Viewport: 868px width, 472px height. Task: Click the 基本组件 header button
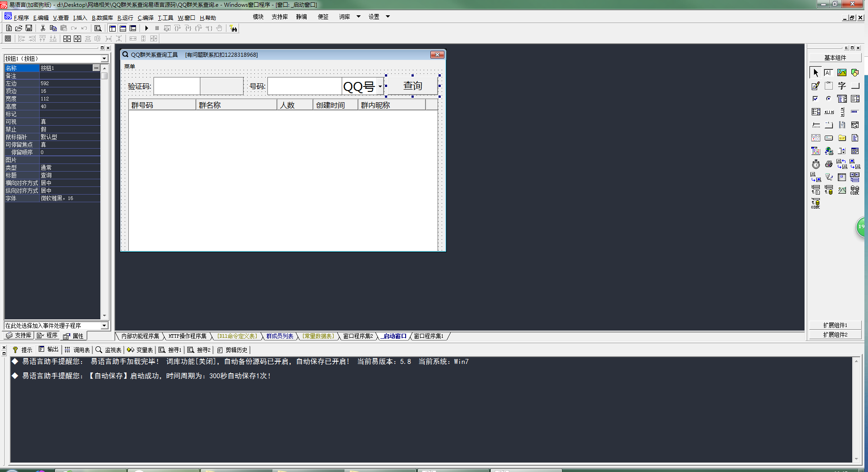click(835, 58)
